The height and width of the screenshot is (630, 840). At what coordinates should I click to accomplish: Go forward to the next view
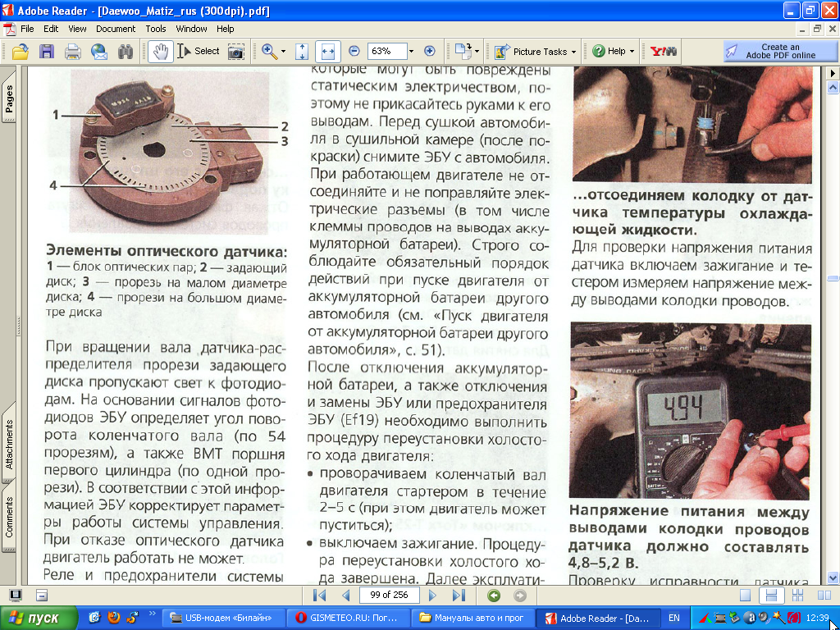(519, 596)
